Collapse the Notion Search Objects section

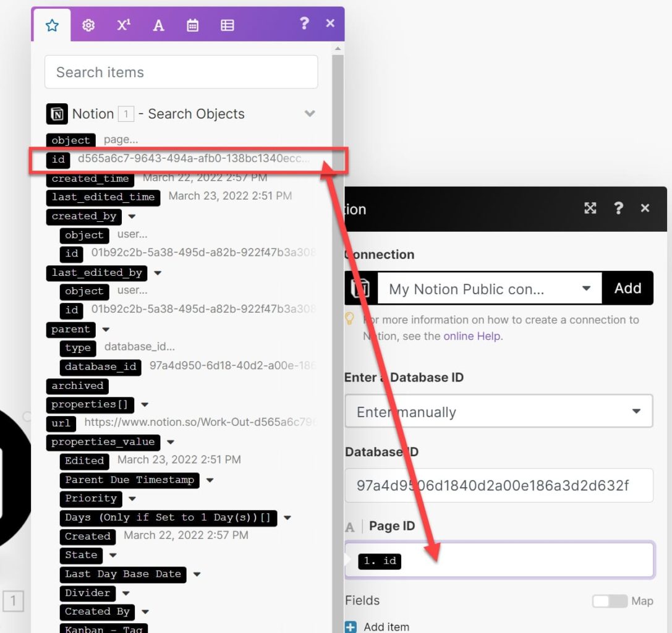pyautogui.click(x=310, y=114)
